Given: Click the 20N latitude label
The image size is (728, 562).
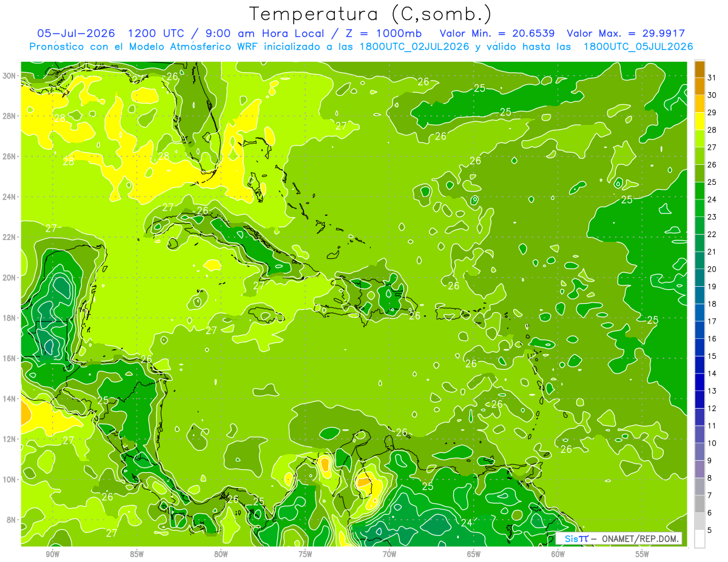Looking at the screenshot, I should click(x=9, y=278).
